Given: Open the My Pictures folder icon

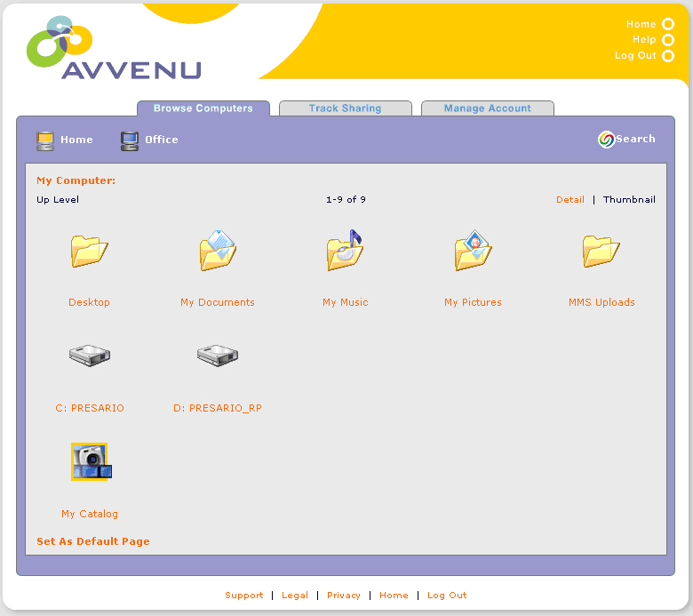Looking at the screenshot, I should pos(473,252).
